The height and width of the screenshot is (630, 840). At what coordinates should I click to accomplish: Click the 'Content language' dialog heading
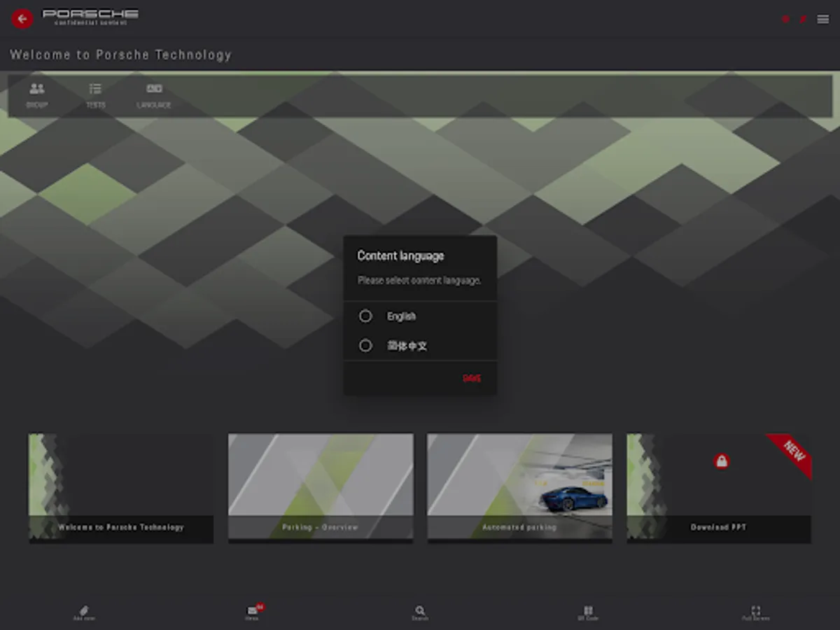pyautogui.click(x=400, y=256)
